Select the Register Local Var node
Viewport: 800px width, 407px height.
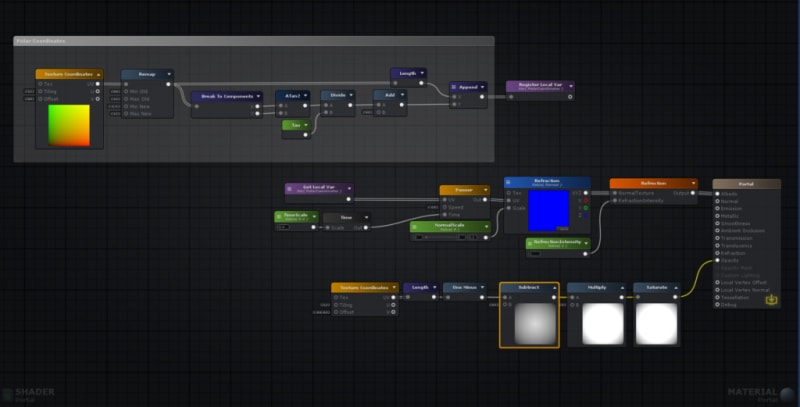tap(539, 87)
